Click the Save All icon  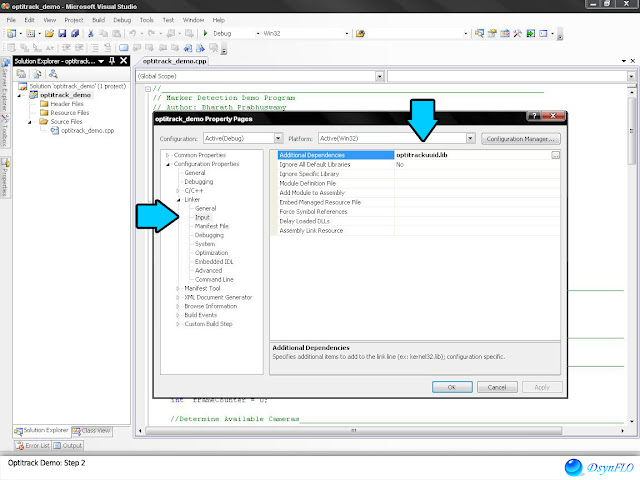point(75,33)
